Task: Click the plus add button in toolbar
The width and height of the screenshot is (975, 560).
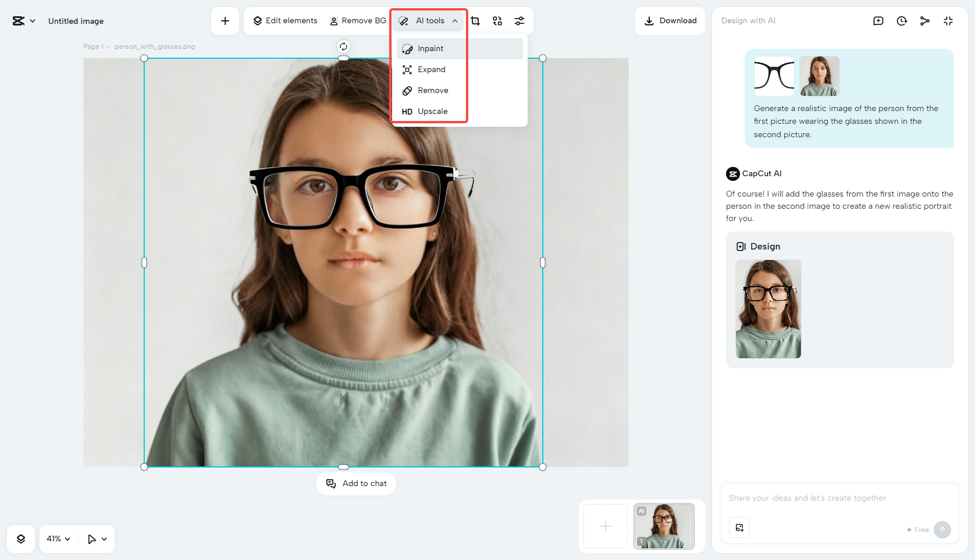Action: [225, 21]
